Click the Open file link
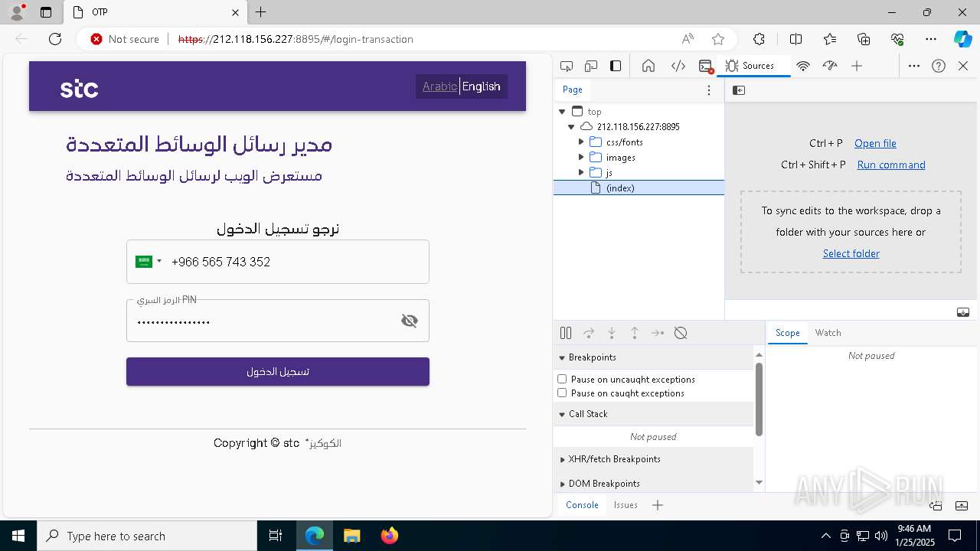The height and width of the screenshot is (551, 980). pos(875,143)
